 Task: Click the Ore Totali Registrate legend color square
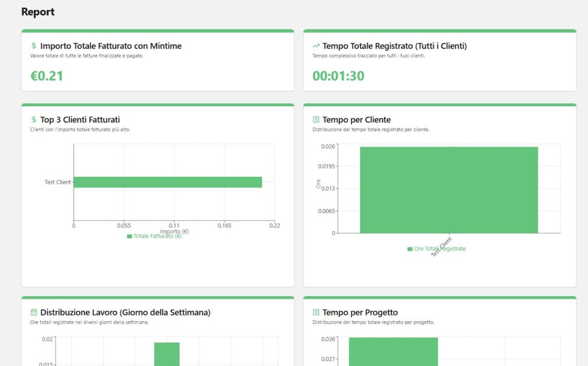pyautogui.click(x=410, y=249)
